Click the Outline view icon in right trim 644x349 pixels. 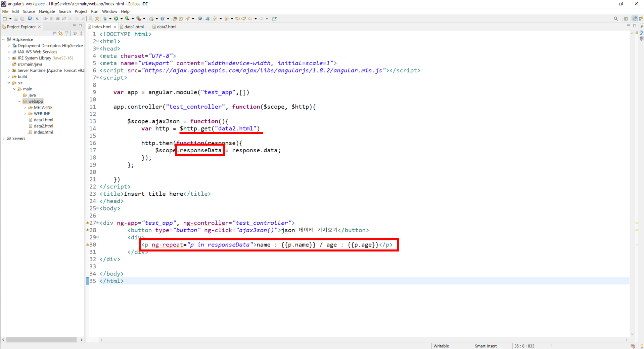pyautogui.click(x=641, y=33)
